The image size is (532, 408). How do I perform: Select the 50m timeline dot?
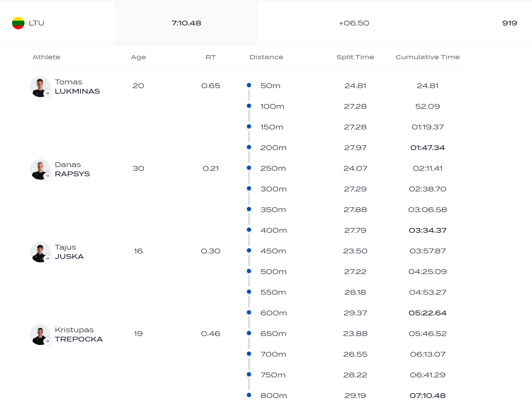(249, 85)
